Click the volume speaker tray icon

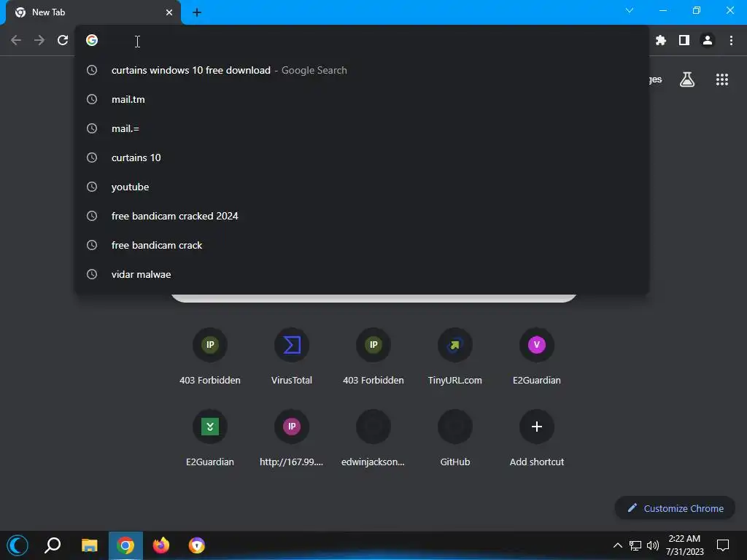tap(653, 545)
